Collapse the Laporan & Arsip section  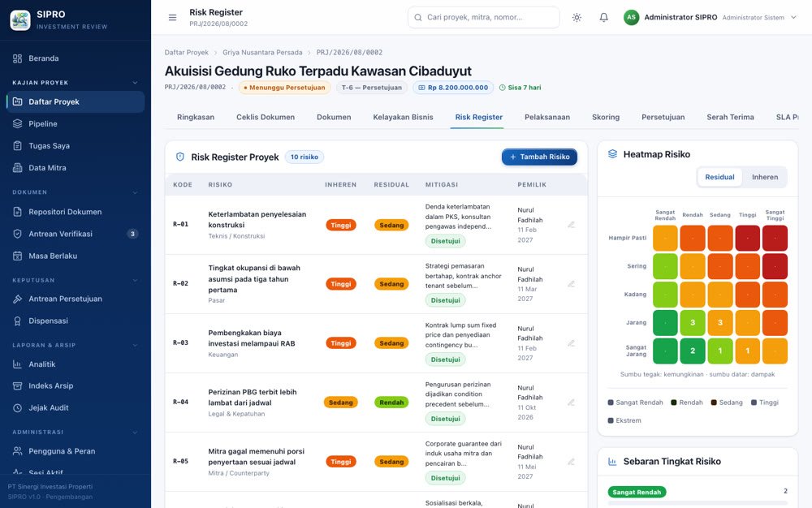pos(135,345)
